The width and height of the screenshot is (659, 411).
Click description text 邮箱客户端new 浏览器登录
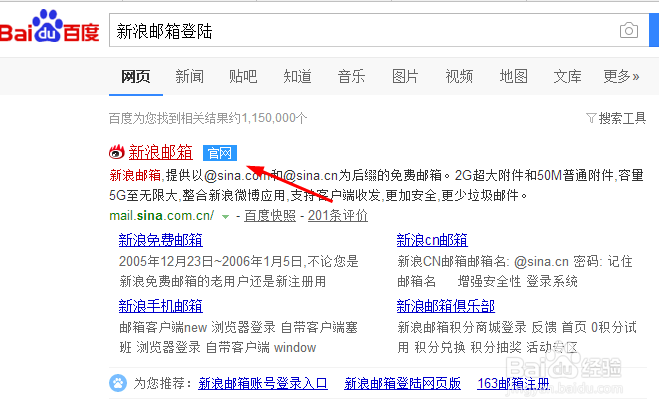click(238, 337)
